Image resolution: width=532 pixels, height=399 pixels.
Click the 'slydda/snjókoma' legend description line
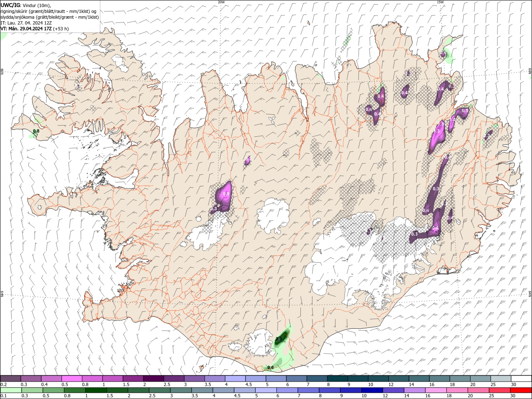49,17
